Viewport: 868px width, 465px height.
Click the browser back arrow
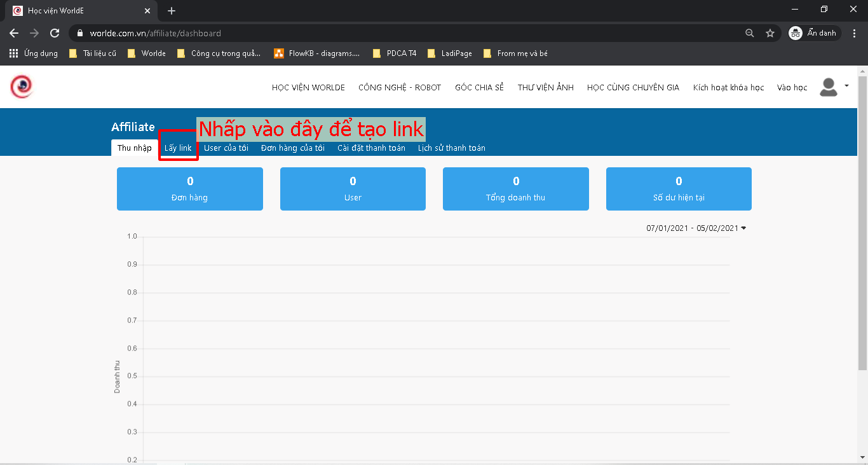[14, 33]
